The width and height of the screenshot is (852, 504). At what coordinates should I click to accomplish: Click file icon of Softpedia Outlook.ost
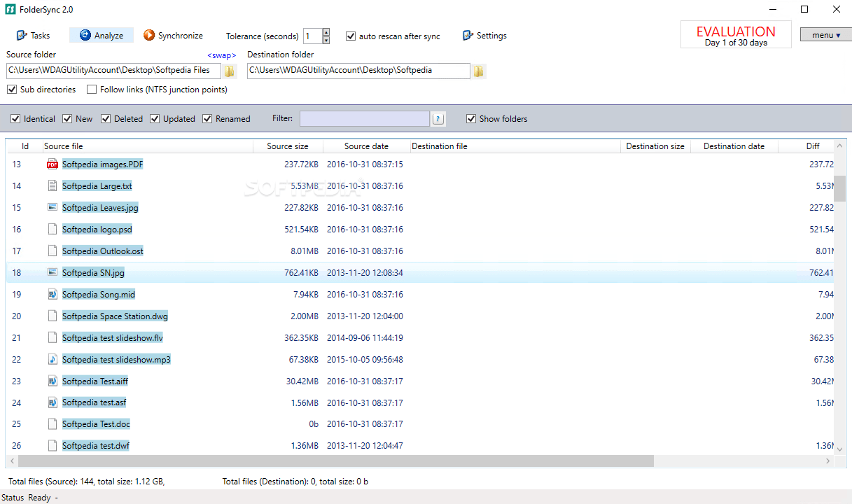coord(53,251)
